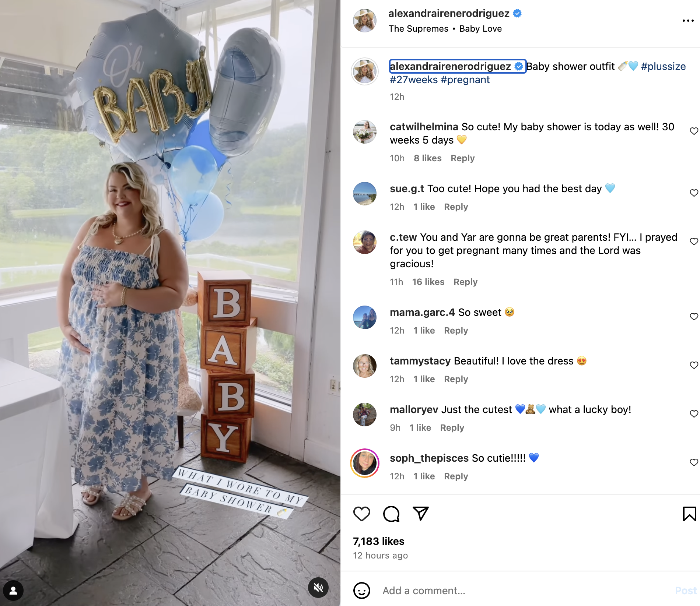View 8 likes on catwilhelmina's comment
Screen dimensions: 700x606
(427, 158)
